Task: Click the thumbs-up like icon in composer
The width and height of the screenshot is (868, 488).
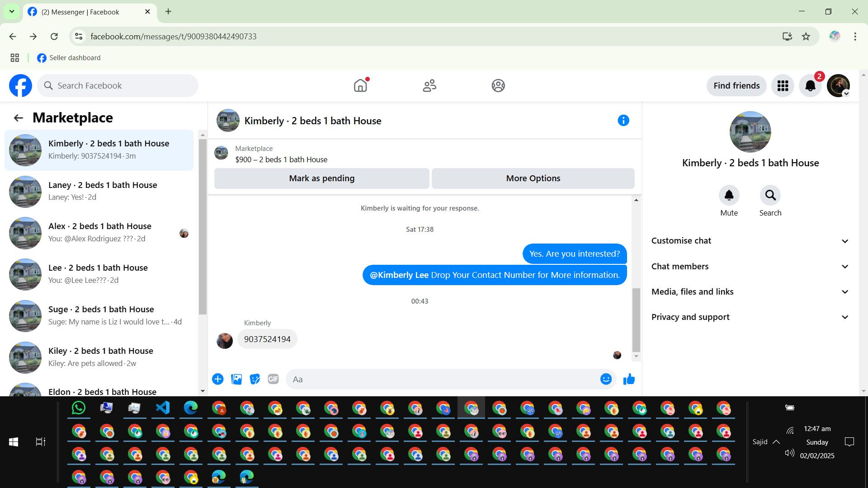Action: pos(629,380)
